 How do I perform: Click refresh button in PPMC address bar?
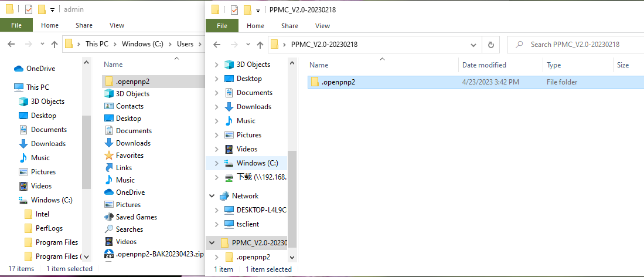click(x=490, y=45)
